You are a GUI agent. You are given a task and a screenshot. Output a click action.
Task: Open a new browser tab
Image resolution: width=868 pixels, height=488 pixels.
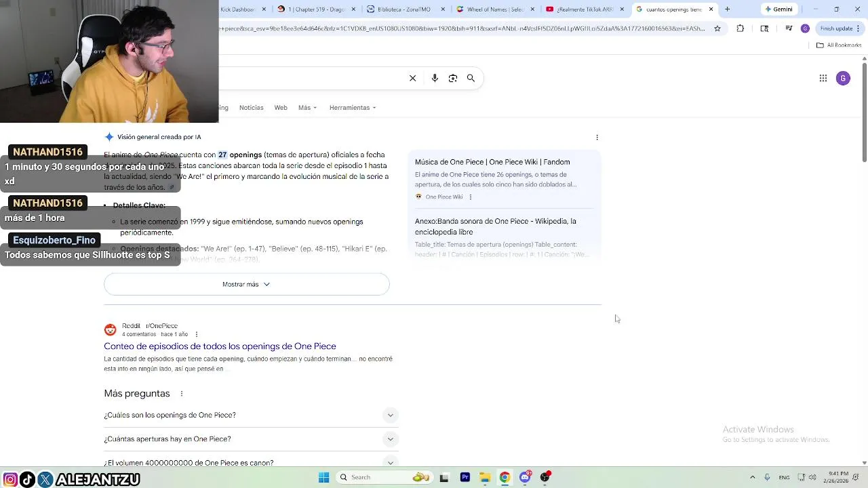click(727, 9)
